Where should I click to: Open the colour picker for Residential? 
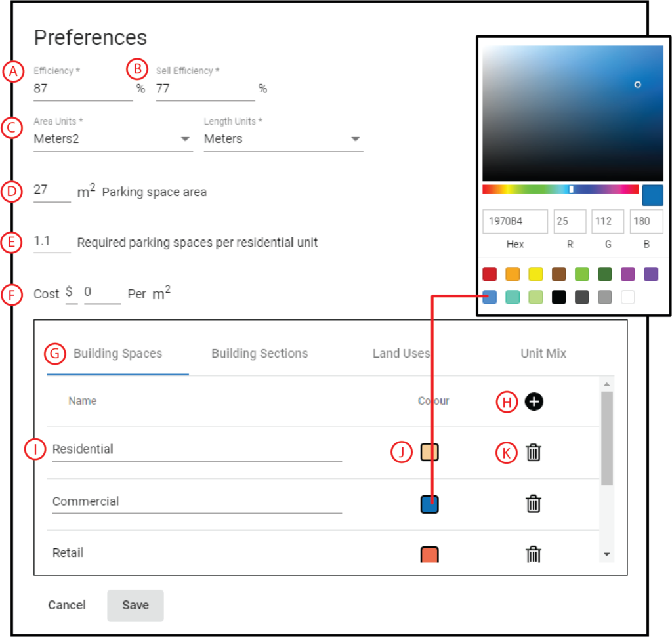click(429, 452)
